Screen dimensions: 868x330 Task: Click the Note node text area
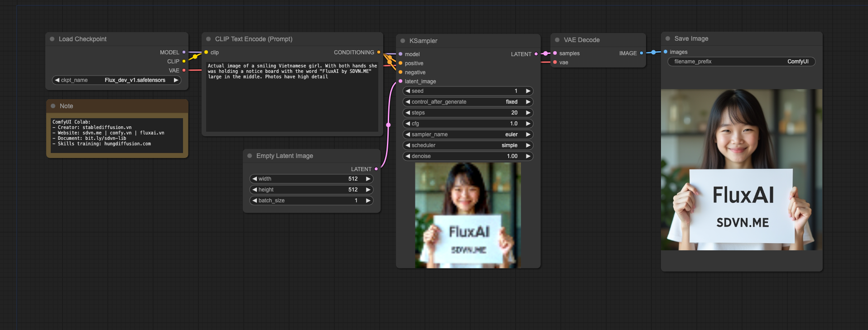click(117, 135)
